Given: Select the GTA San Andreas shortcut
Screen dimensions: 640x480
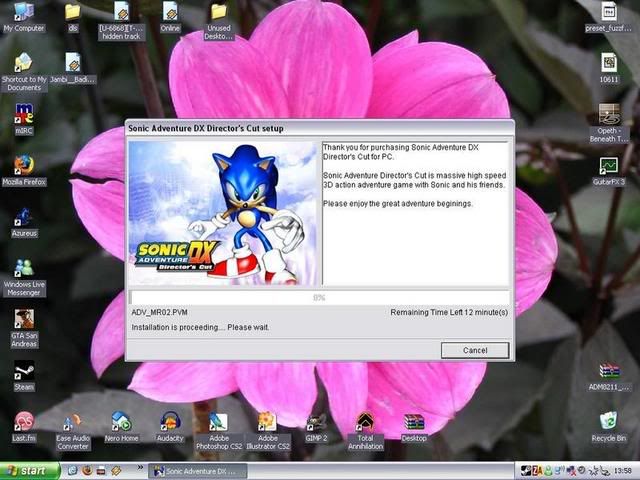Looking at the screenshot, I should click(x=24, y=319).
